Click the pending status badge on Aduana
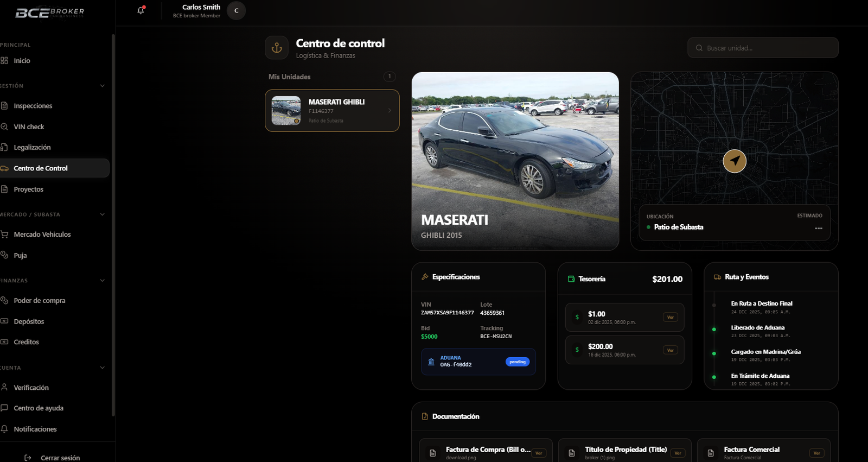This screenshot has height=462, width=868. [x=518, y=362]
